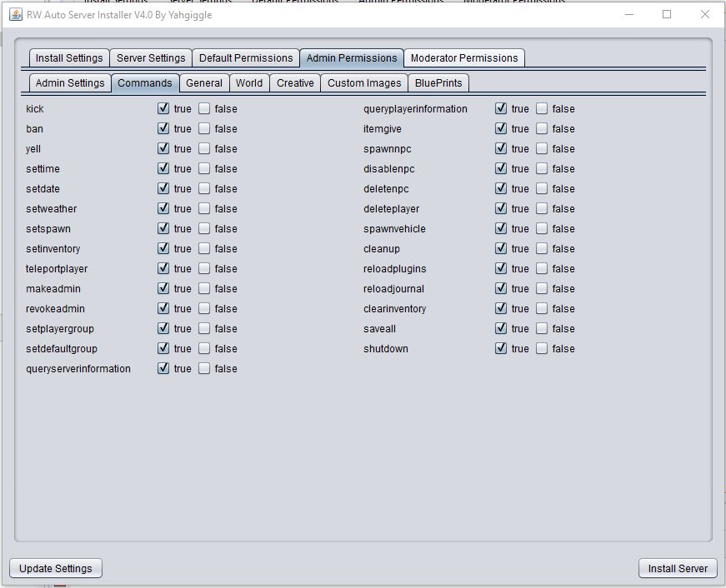Uncheck the true box for ban
726x588 pixels.
pyautogui.click(x=163, y=128)
